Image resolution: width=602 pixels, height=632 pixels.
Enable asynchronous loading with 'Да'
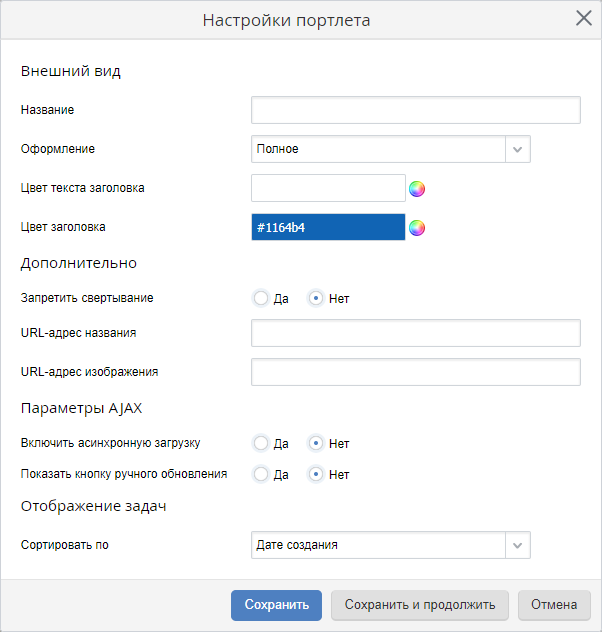click(x=261, y=443)
